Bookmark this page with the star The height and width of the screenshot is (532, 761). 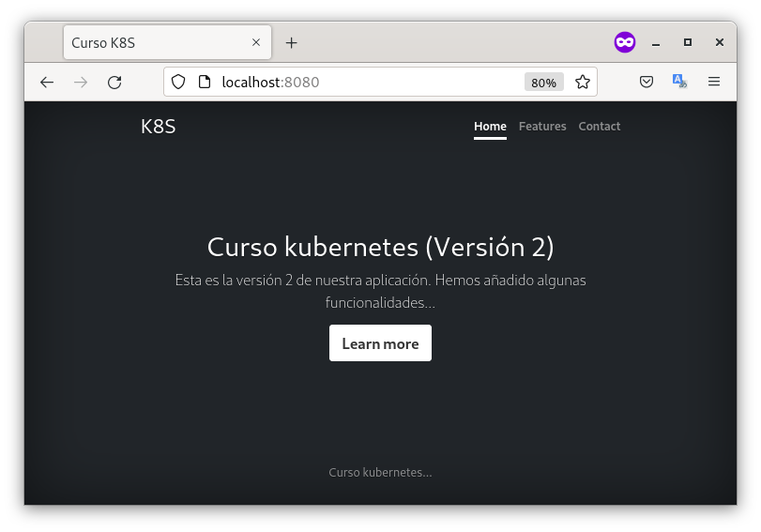[583, 83]
